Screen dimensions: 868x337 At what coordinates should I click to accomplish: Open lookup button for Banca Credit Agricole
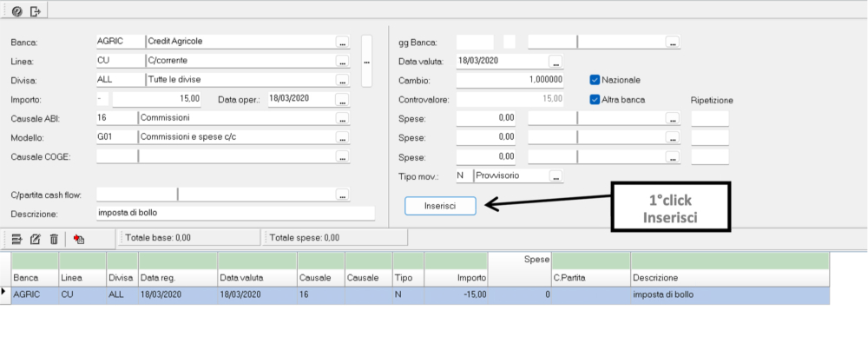click(343, 42)
